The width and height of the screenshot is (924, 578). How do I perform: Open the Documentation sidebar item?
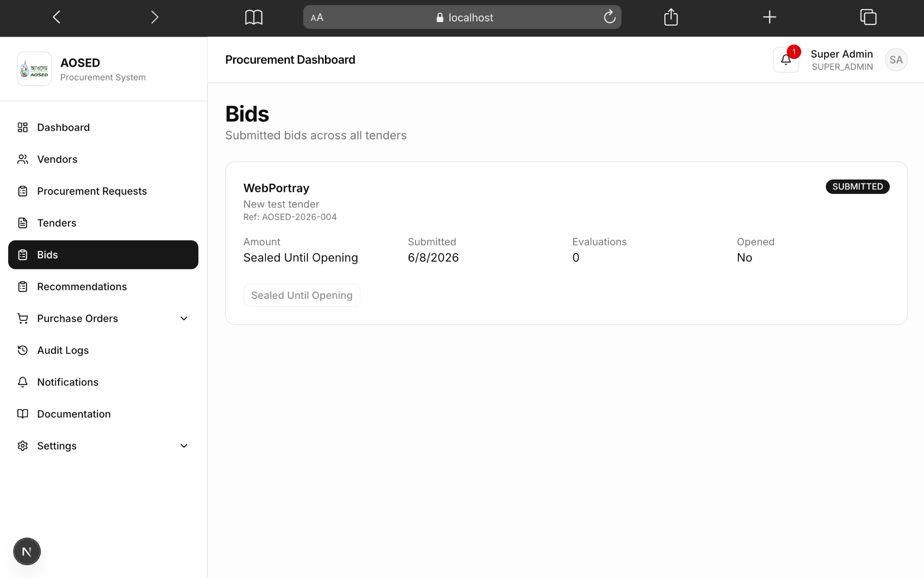click(x=103, y=414)
